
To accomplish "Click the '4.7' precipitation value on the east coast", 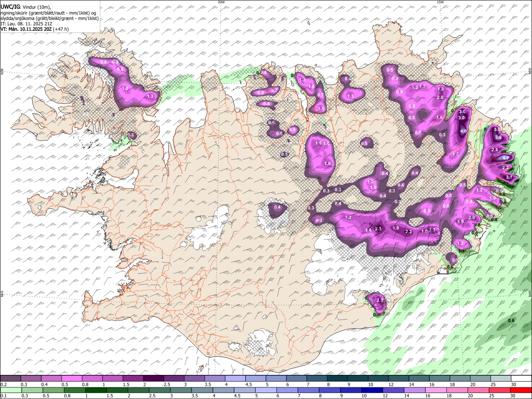I will pos(505,158).
